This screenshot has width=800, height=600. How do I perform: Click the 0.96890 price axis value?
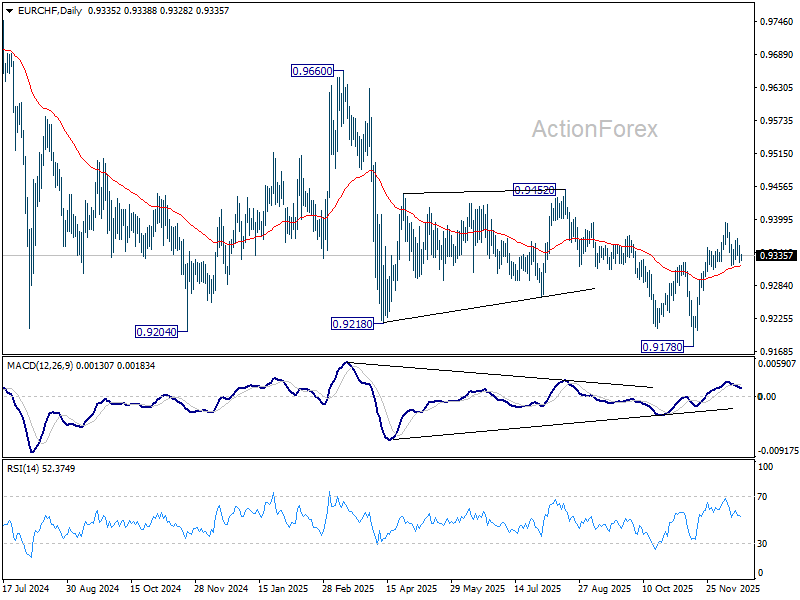tap(777, 55)
